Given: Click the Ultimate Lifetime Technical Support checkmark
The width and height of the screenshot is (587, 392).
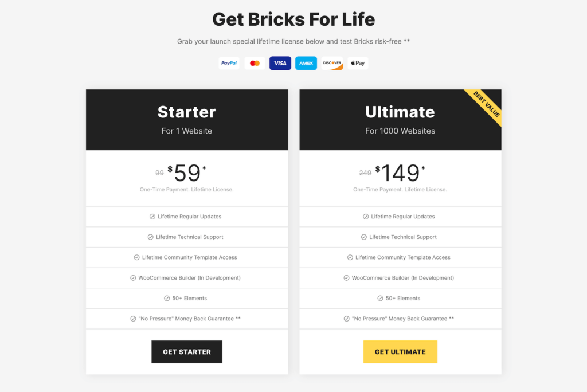Looking at the screenshot, I should (364, 237).
